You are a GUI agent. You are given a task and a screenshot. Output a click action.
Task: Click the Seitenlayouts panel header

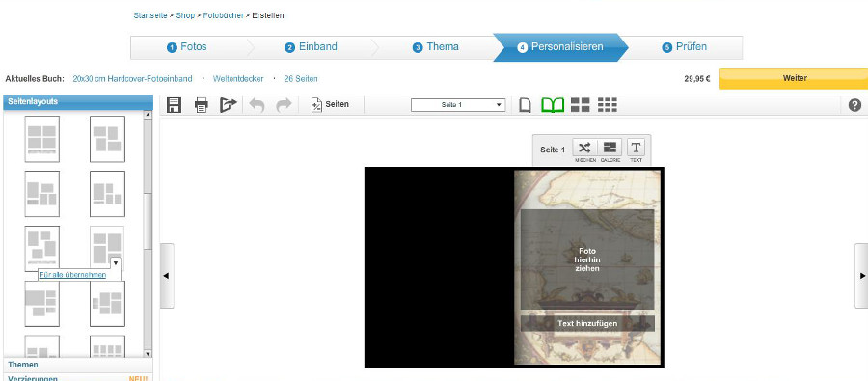click(x=78, y=102)
